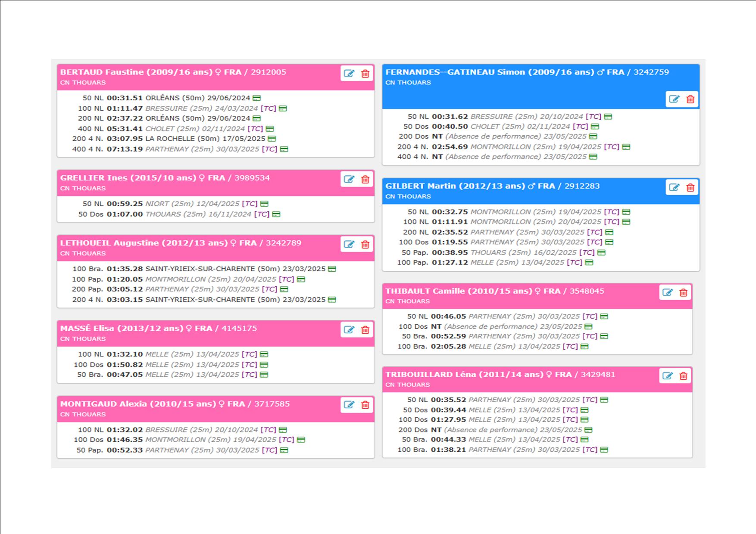Click card icon on Tribouillard 50 NL 00:35.52
The height and width of the screenshot is (534, 756).
tap(604, 400)
